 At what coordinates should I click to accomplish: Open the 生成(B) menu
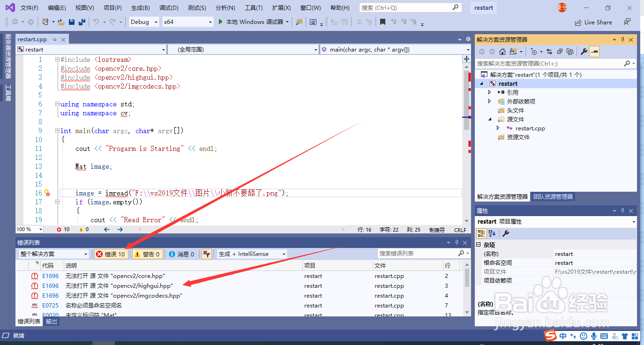140,8
